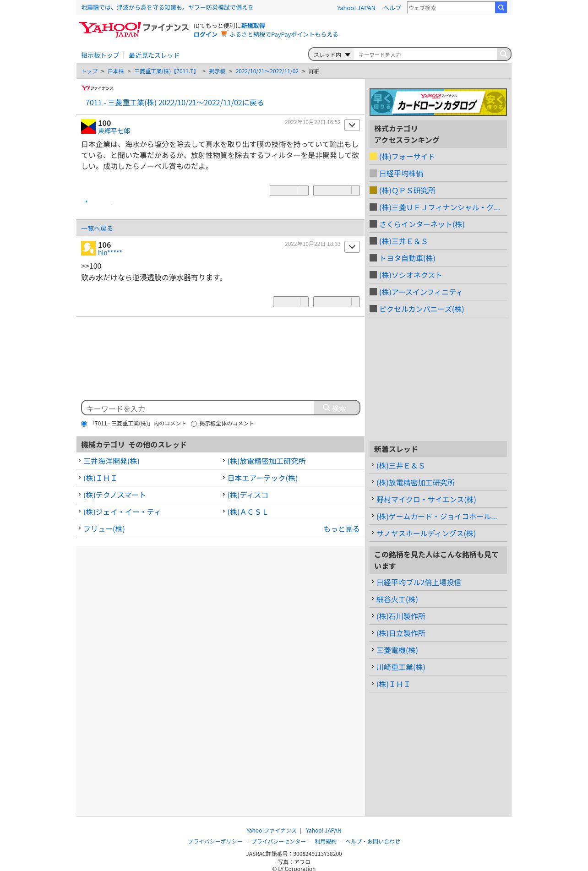Screen dimensions: 588x871
Task: Click the small Y! Finance logo above thread title
Action: pyautogui.click(x=97, y=88)
